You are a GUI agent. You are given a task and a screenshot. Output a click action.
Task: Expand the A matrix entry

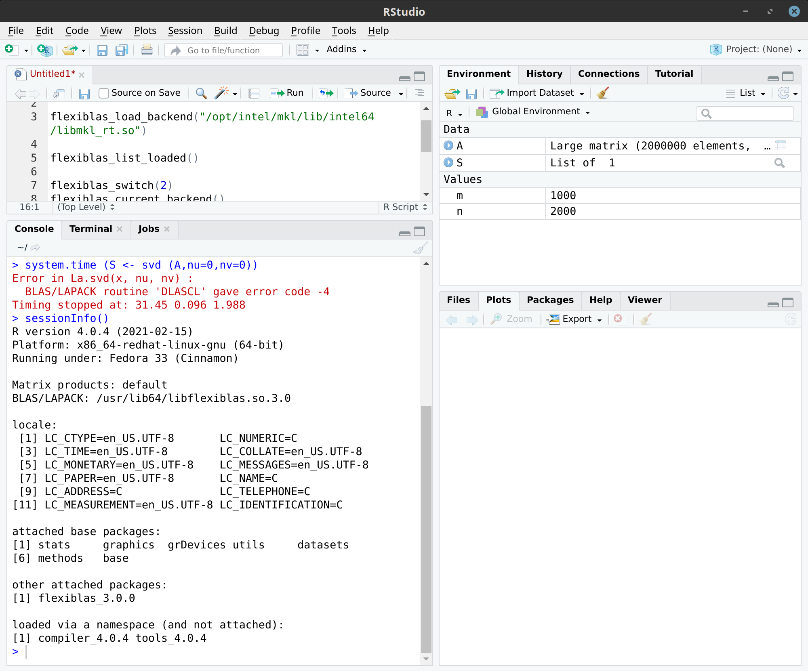click(x=448, y=146)
